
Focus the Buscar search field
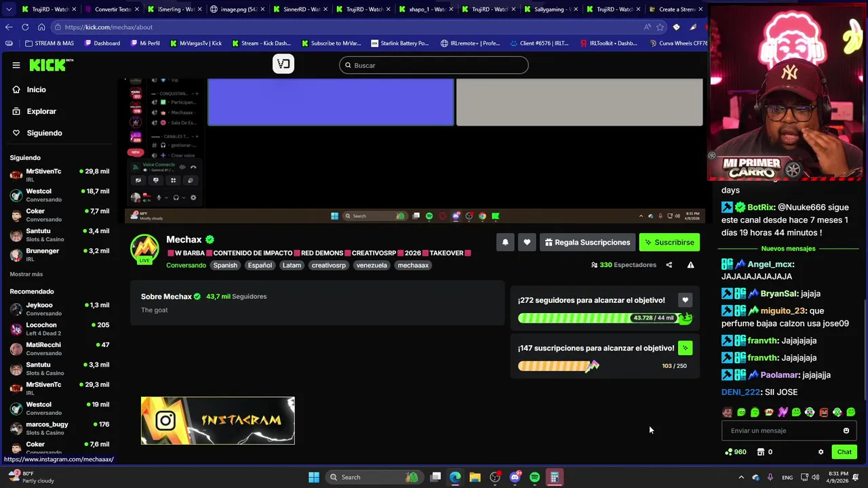coord(434,65)
